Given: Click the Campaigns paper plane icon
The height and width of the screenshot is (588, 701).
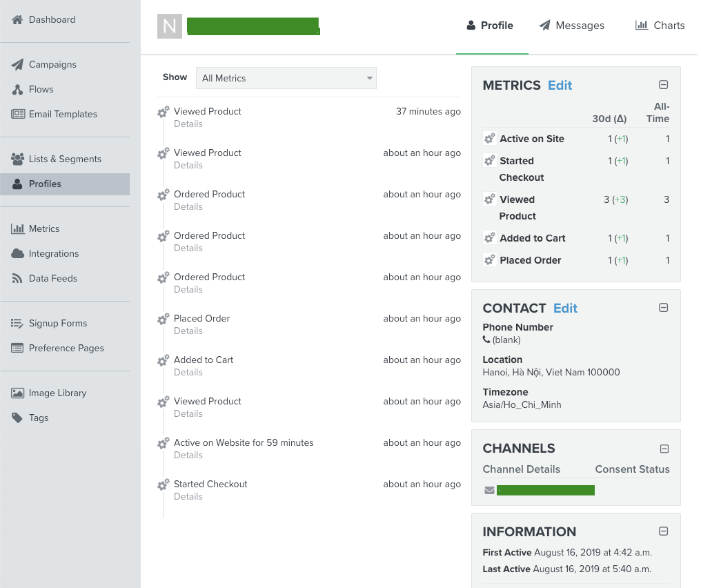Looking at the screenshot, I should 17,64.
